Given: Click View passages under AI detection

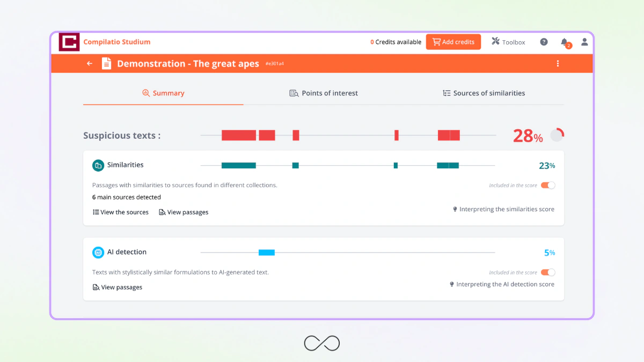Looking at the screenshot, I should [118, 287].
